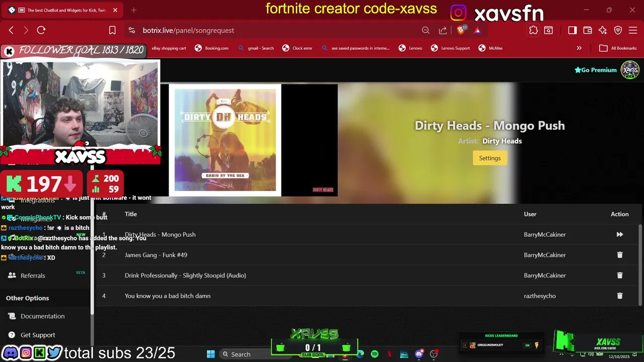644x362 pixels.
Task: Delete James Gang - Funk #49 from the queue
Action: (619, 255)
